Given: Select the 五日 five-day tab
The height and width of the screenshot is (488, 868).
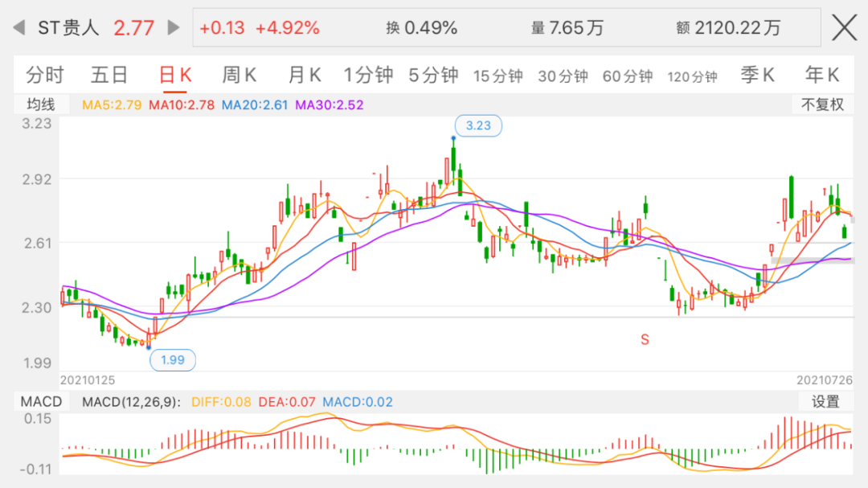Looking at the screenshot, I should pyautogui.click(x=109, y=76).
